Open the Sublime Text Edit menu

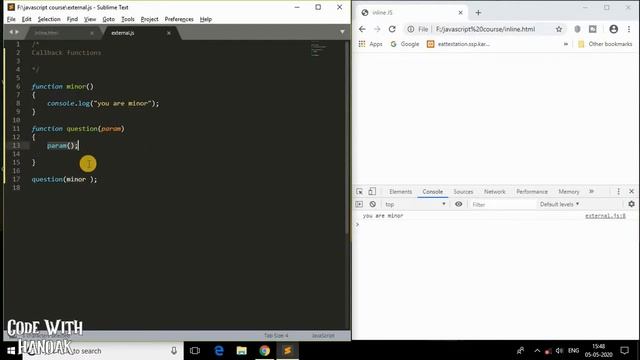pos(27,19)
